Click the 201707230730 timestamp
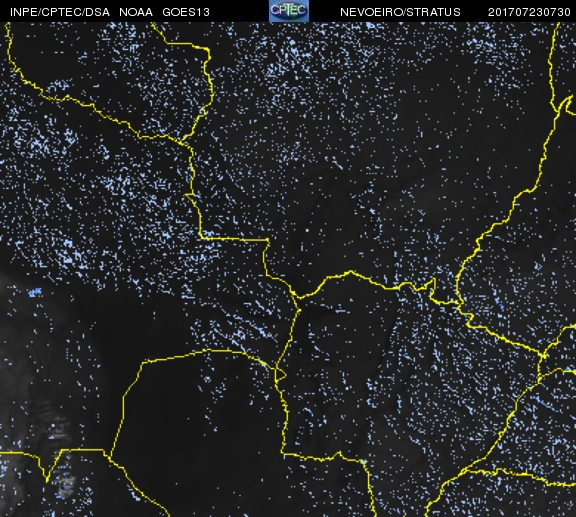Viewport: 576px width, 517px height. coord(529,12)
